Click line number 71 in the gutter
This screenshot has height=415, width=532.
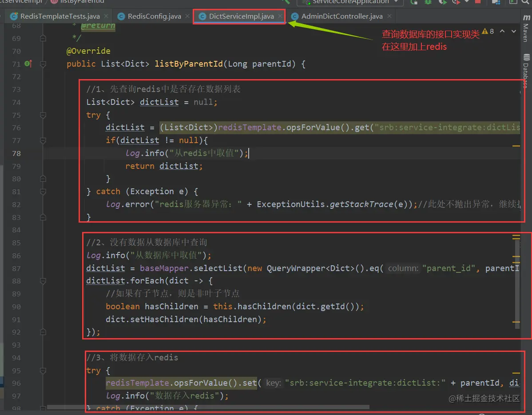coord(16,64)
